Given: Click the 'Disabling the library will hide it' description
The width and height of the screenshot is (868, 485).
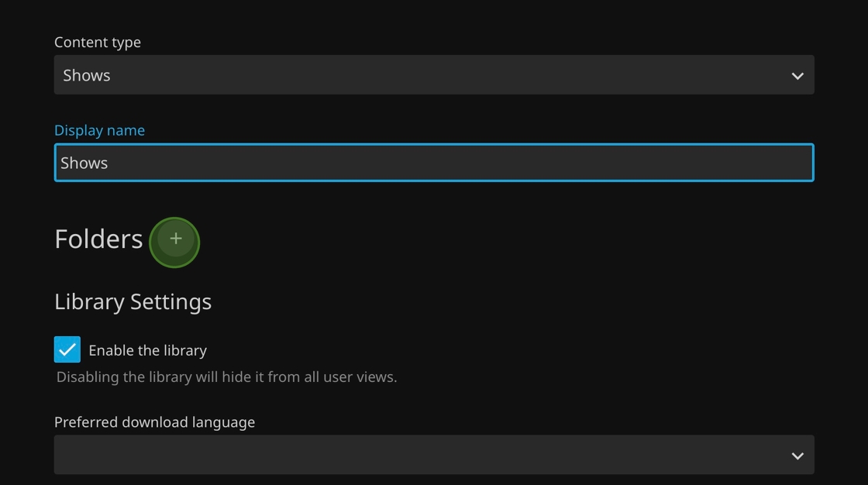Looking at the screenshot, I should click(226, 377).
